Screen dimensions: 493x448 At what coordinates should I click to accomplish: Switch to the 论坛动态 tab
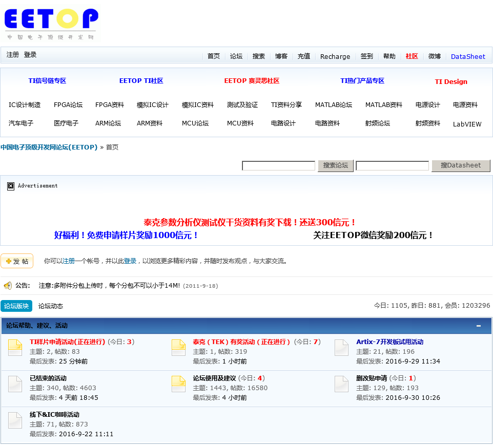pyautogui.click(x=51, y=306)
